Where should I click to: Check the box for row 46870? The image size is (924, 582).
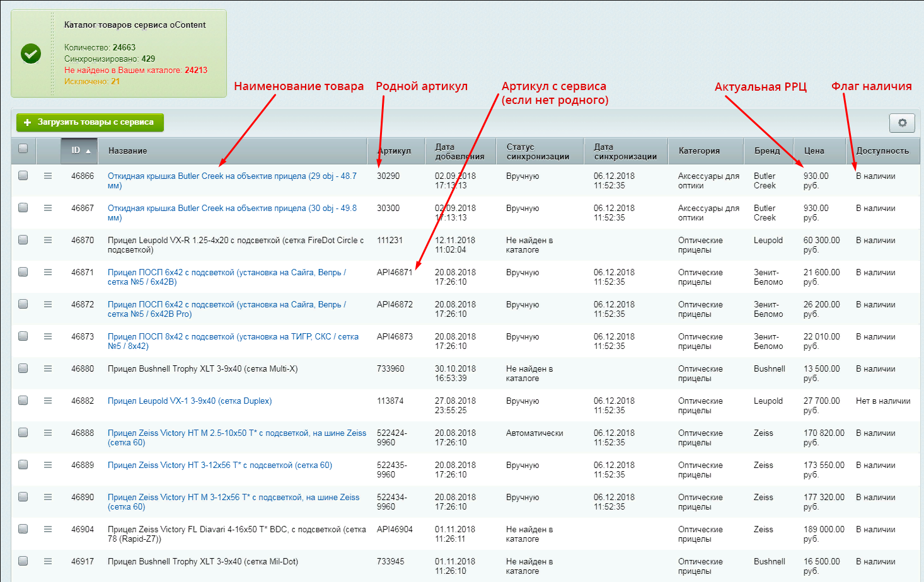[x=23, y=239]
